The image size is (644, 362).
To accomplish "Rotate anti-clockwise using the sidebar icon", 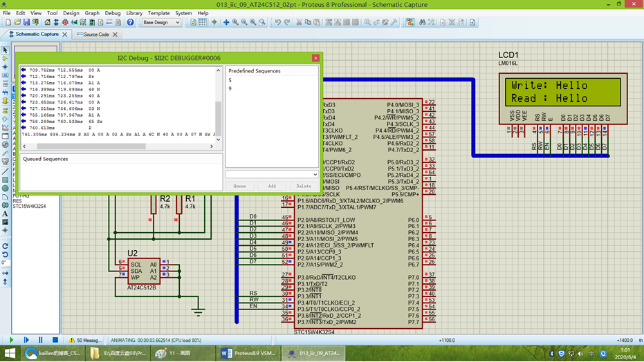I will [5, 255].
